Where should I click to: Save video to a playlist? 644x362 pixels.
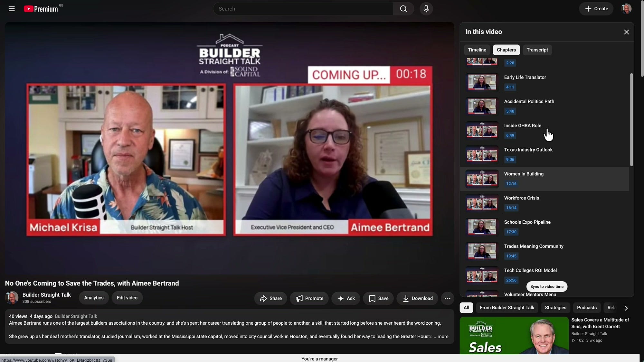click(x=378, y=298)
